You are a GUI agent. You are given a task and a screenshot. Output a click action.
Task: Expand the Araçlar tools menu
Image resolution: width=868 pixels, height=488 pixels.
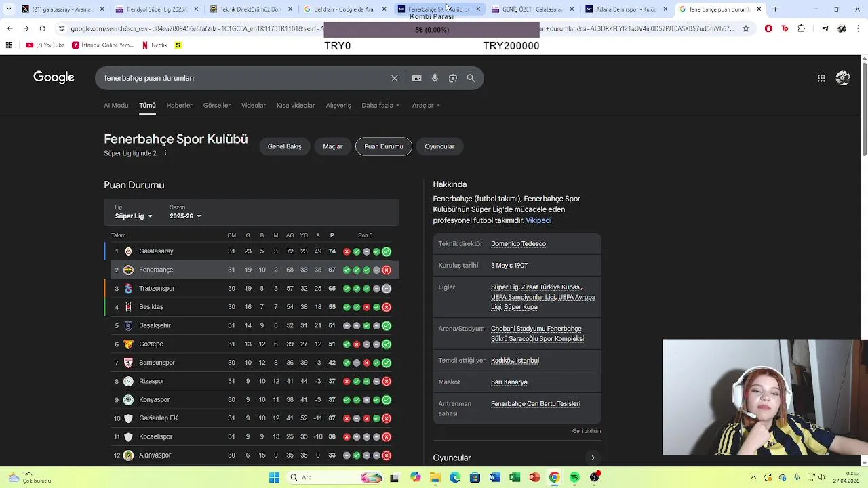(x=426, y=106)
